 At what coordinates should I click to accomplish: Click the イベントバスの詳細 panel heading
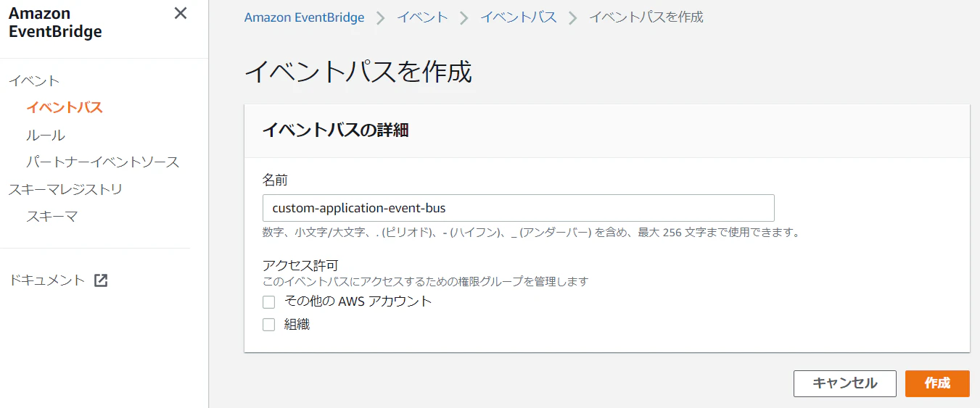pyautogui.click(x=335, y=130)
